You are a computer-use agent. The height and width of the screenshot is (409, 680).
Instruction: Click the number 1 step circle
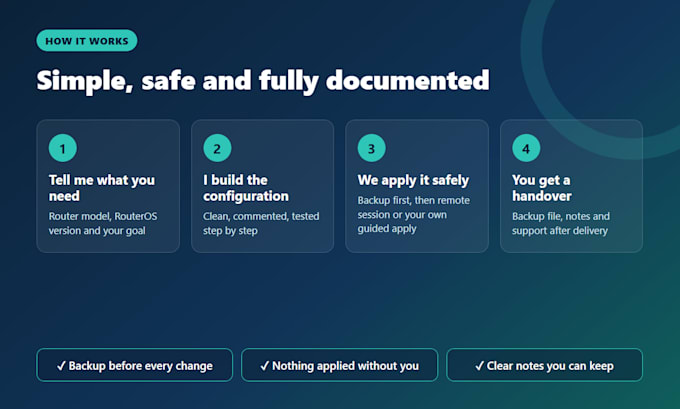(x=63, y=148)
